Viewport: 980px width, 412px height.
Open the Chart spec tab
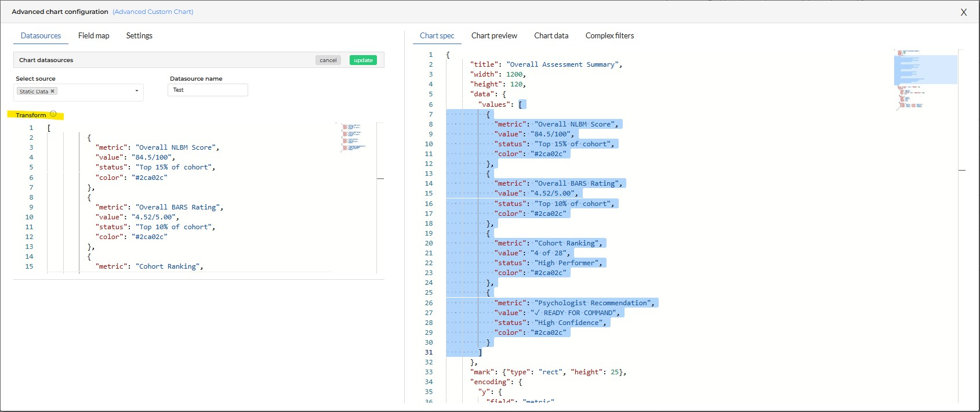[x=437, y=36]
